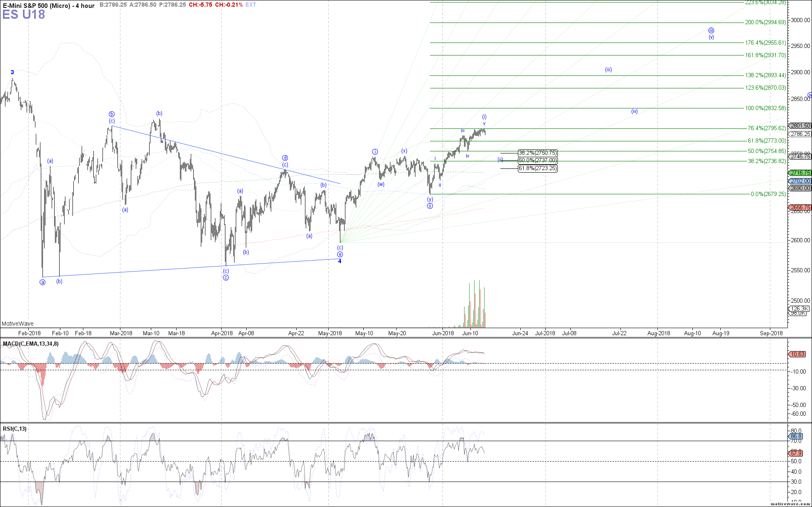812x507 pixels.
Task: Select the projected (iii) wave label
Action: [x=608, y=70]
